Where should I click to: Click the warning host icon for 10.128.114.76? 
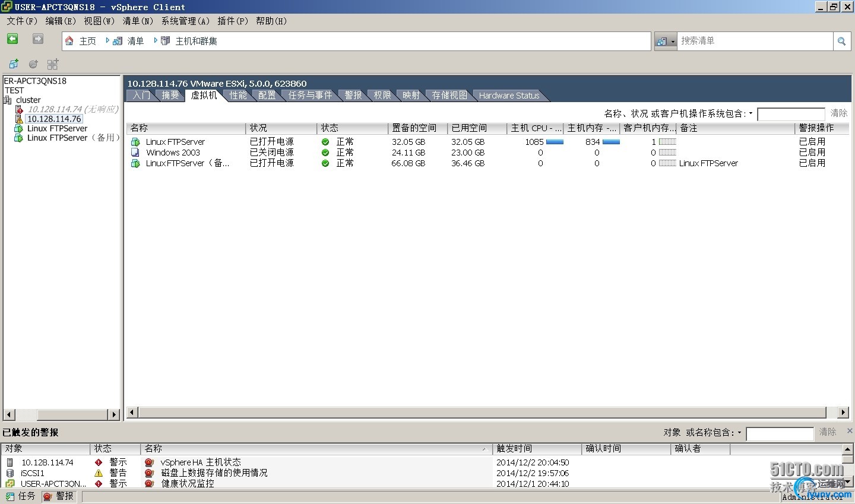[x=19, y=119]
